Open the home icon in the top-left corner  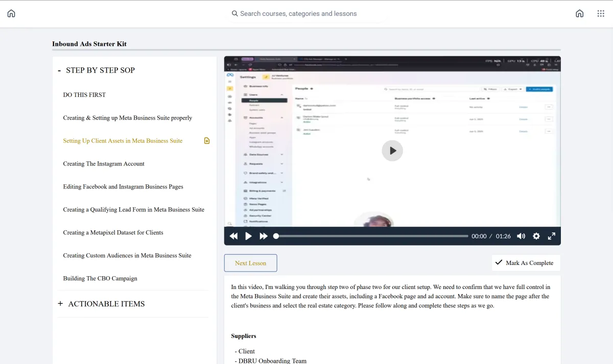click(11, 14)
